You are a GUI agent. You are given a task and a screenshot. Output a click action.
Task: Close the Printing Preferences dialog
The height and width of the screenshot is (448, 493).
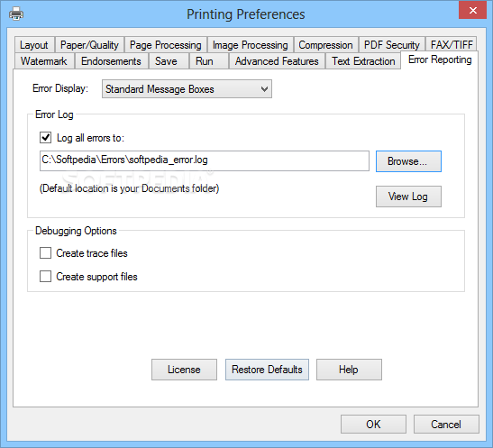click(x=473, y=11)
